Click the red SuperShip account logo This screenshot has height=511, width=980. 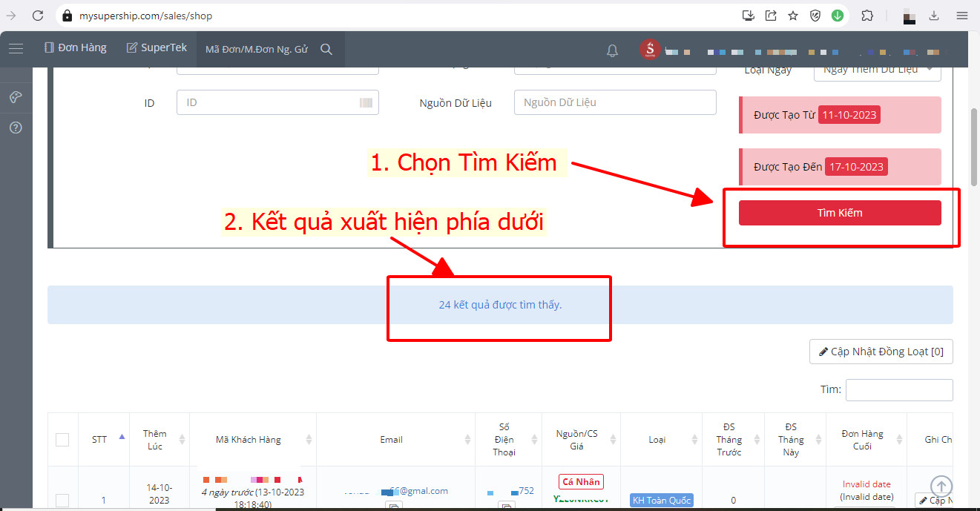(650, 50)
